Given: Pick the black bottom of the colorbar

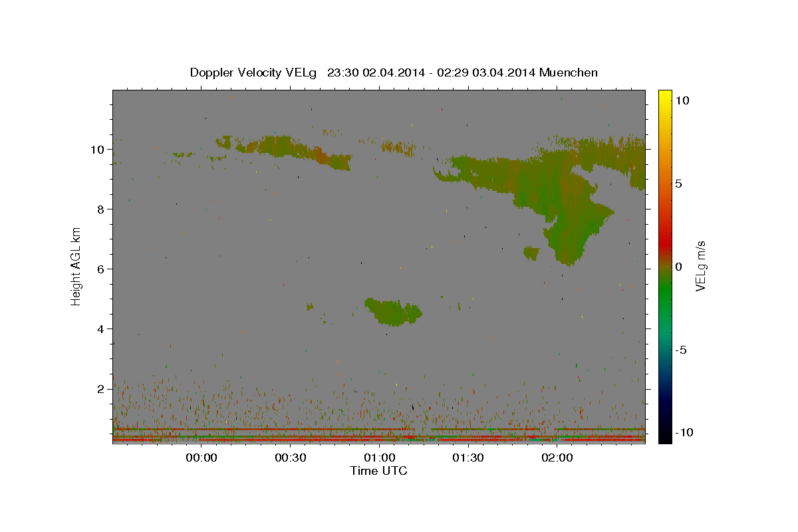Looking at the screenshot, I should pos(664,436).
